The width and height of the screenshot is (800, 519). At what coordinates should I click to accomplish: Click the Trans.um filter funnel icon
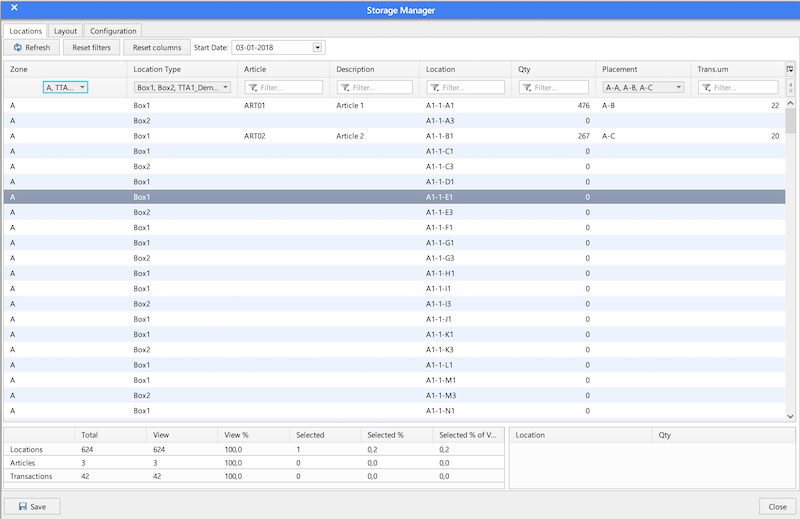click(706, 88)
